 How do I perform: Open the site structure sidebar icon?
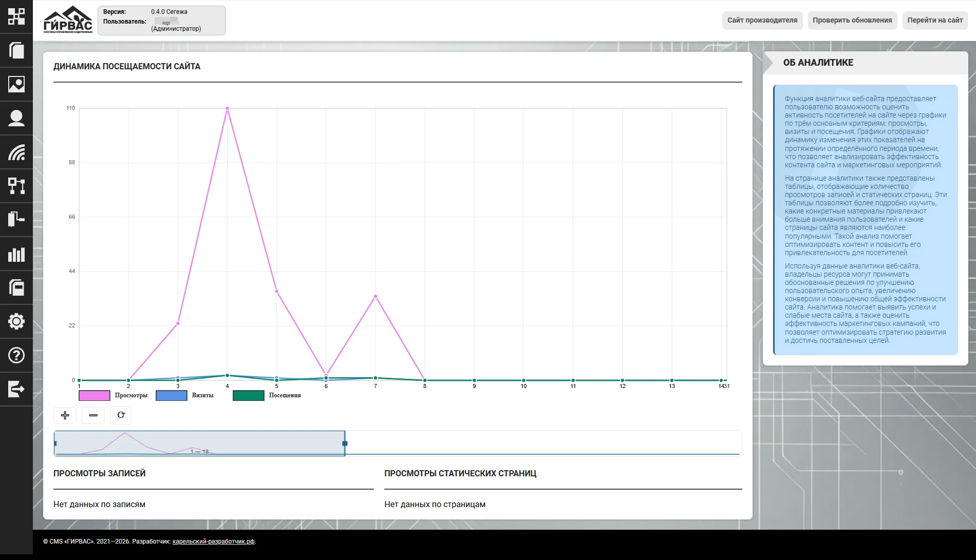tap(16, 186)
